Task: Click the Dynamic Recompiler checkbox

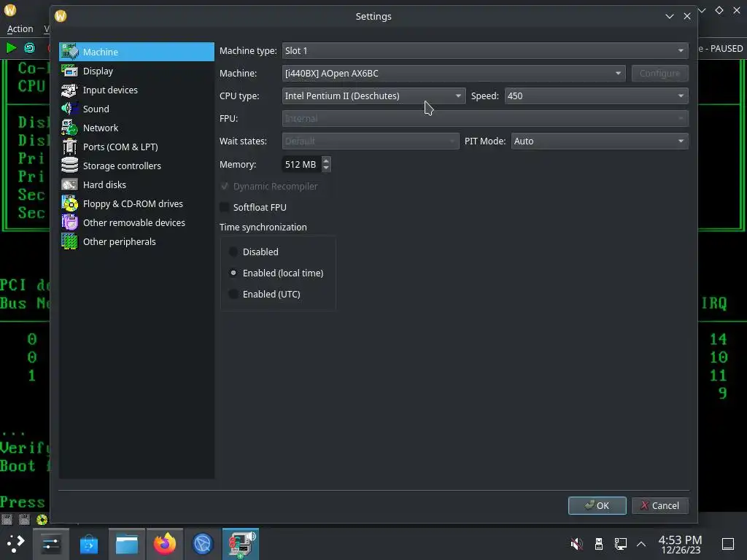Action: [x=225, y=186]
